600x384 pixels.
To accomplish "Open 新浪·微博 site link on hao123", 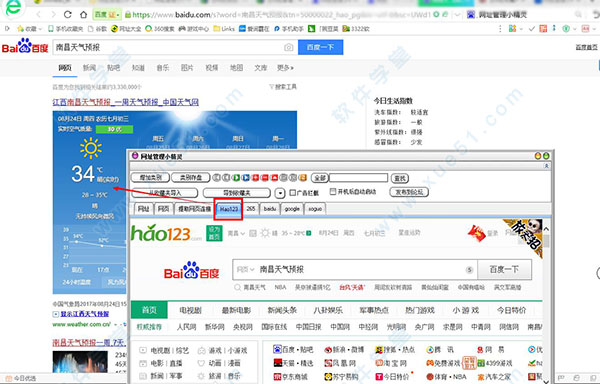I will [x=343, y=350].
